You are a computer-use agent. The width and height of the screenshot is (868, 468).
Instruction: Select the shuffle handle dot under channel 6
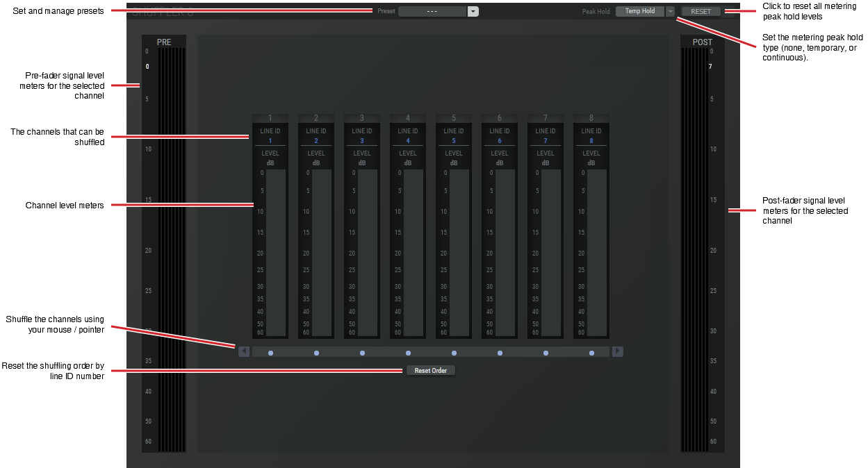500,353
